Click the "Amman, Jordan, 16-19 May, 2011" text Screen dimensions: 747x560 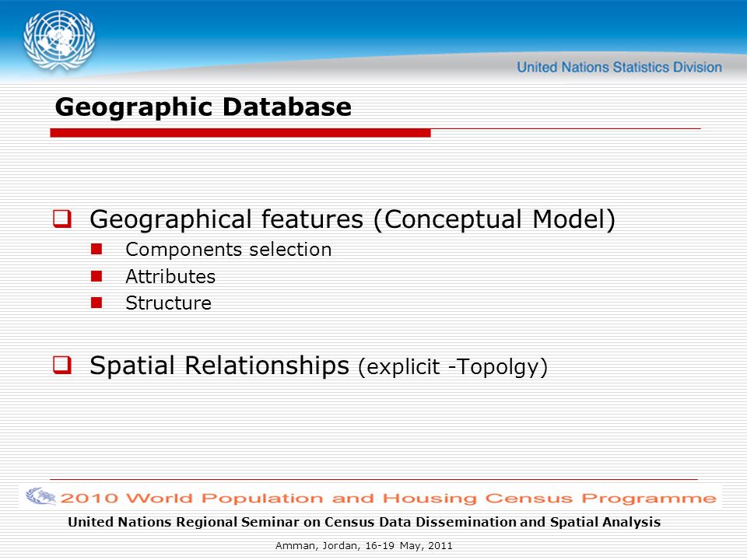(x=364, y=546)
